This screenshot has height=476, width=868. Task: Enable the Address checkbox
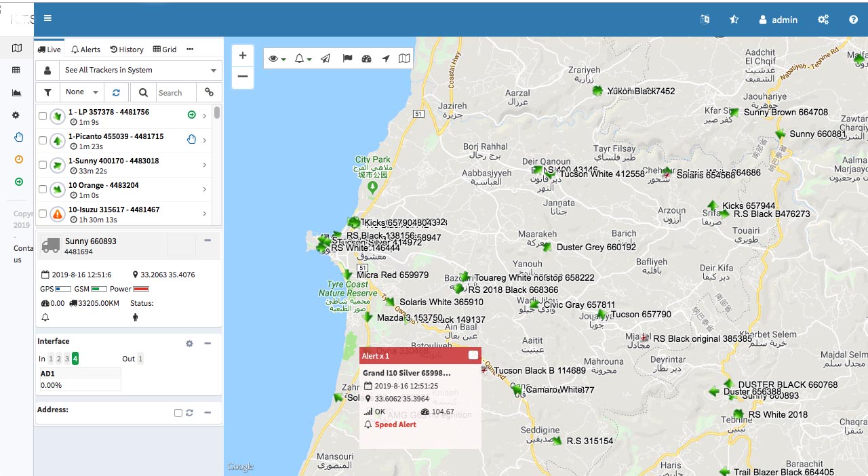(178, 413)
